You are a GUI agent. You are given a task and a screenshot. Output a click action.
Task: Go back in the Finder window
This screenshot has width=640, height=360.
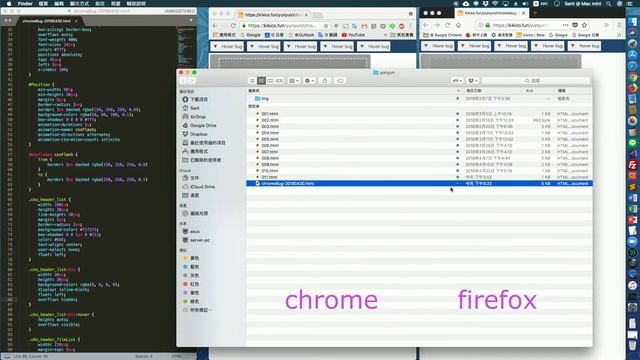click(183, 81)
